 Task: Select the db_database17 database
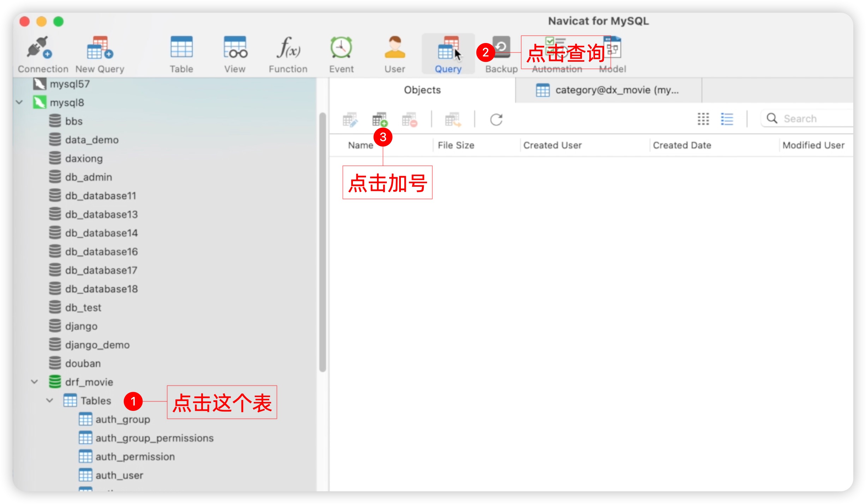click(x=93, y=270)
